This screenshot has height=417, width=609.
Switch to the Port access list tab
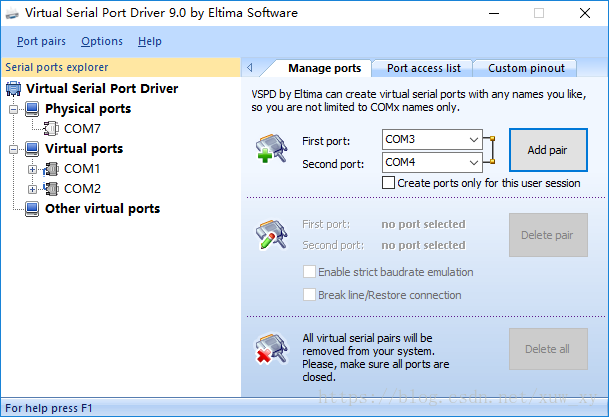(424, 68)
